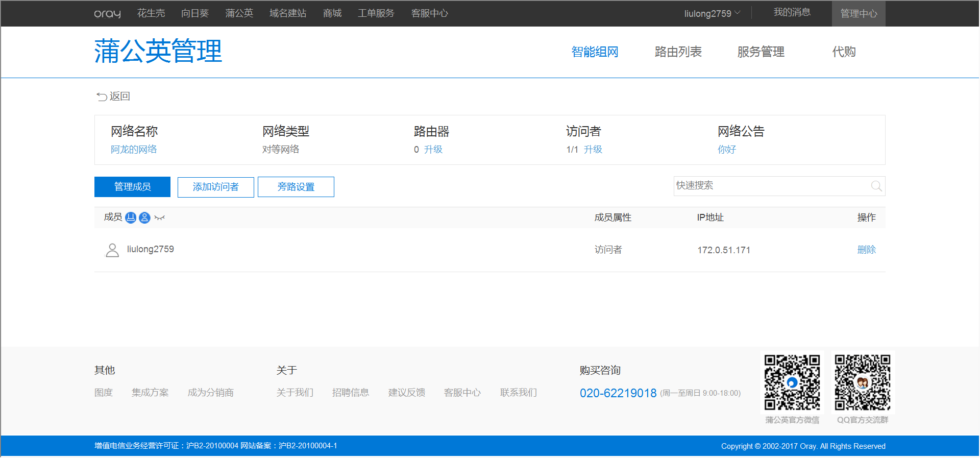Toggle the closed-eye visibility icon beside 成员
Screen dimensions: 980x458
pyautogui.click(x=159, y=218)
